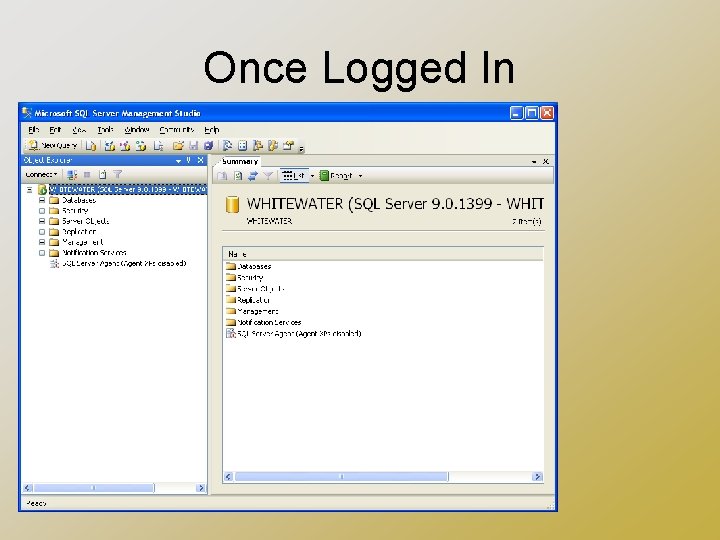Expand the Server Objects node in the tree

pyautogui.click(x=42, y=221)
